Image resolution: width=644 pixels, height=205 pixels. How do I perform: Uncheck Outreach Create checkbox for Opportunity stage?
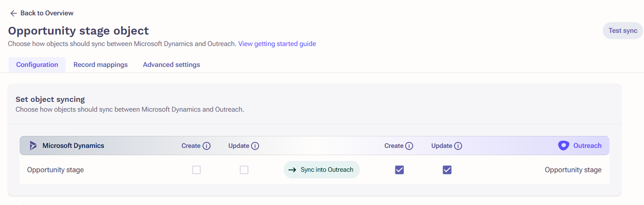[x=399, y=170]
